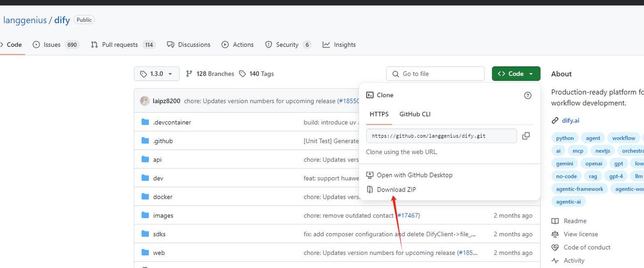
Task: Filter by the nextjs topic tag
Action: [x=603, y=151]
